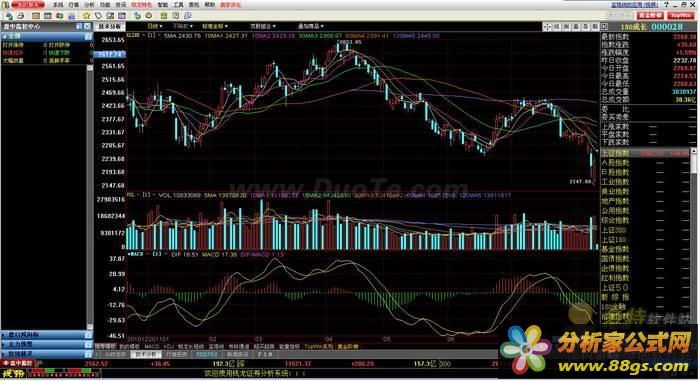Viewport: 700px width, 381px height.
Task: Open the 工具 menu
Action: click(178, 4)
